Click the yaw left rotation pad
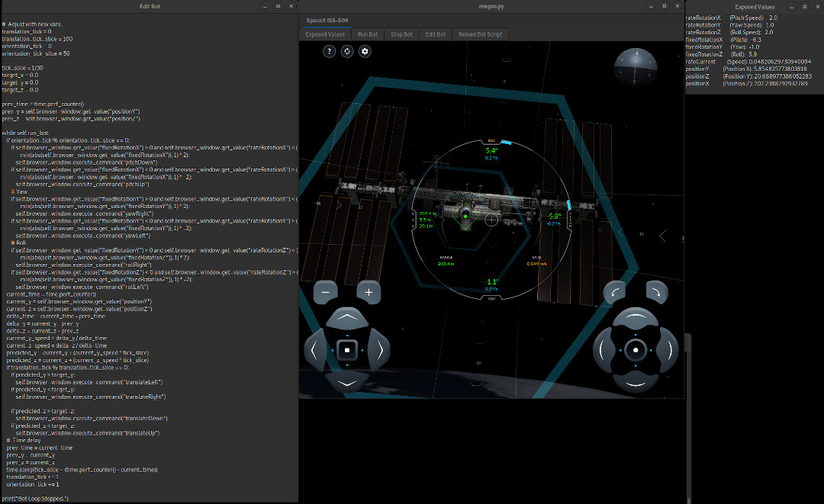 click(x=602, y=350)
